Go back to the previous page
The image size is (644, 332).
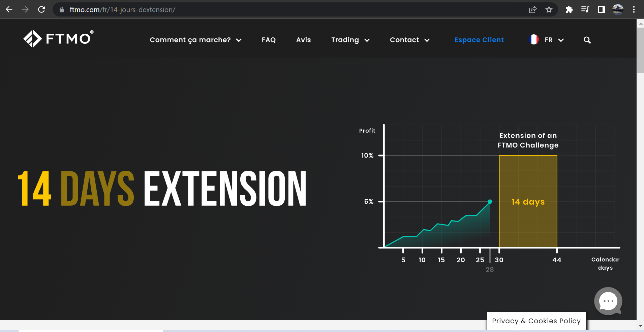tap(9, 10)
